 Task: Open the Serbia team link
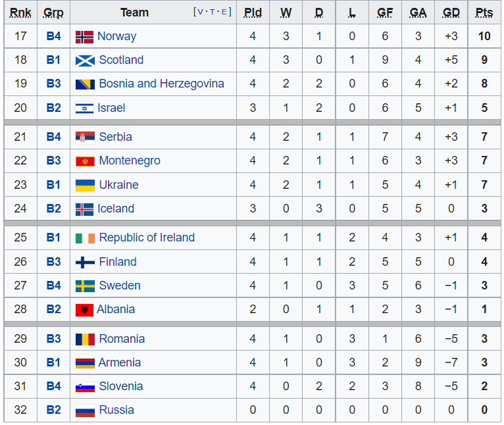coord(115,137)
